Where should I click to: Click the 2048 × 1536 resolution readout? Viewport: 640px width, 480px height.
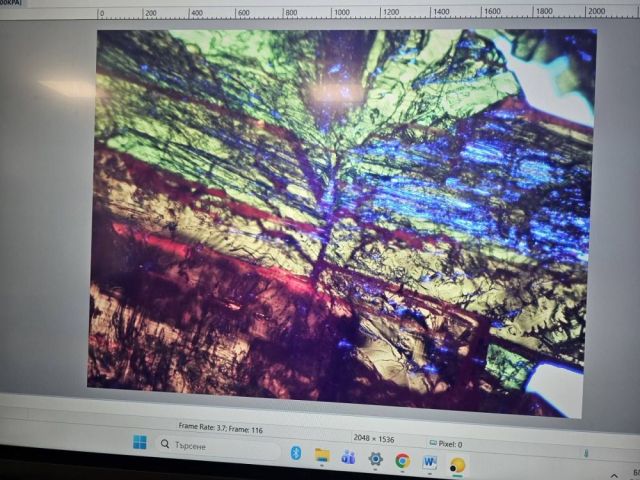pos(373,439)
